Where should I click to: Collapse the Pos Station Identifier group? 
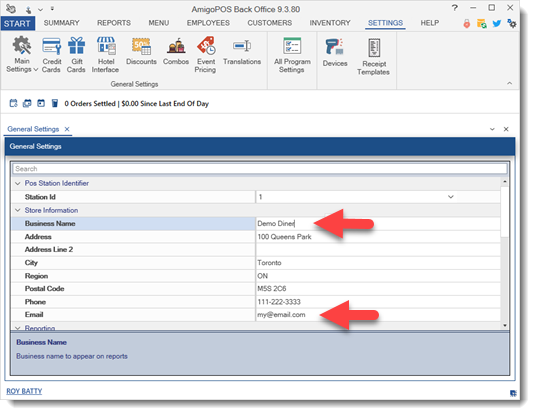point(18,184)
